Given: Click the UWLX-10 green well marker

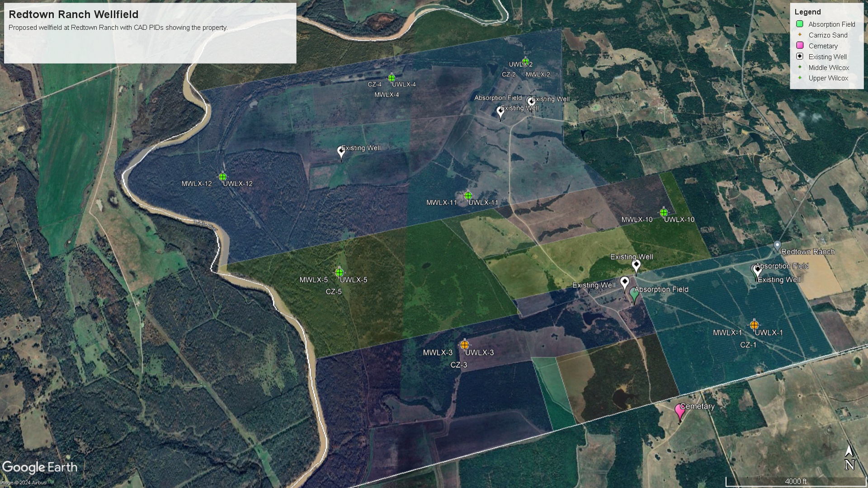Looking at the screenshot, I should pos(663,212).
